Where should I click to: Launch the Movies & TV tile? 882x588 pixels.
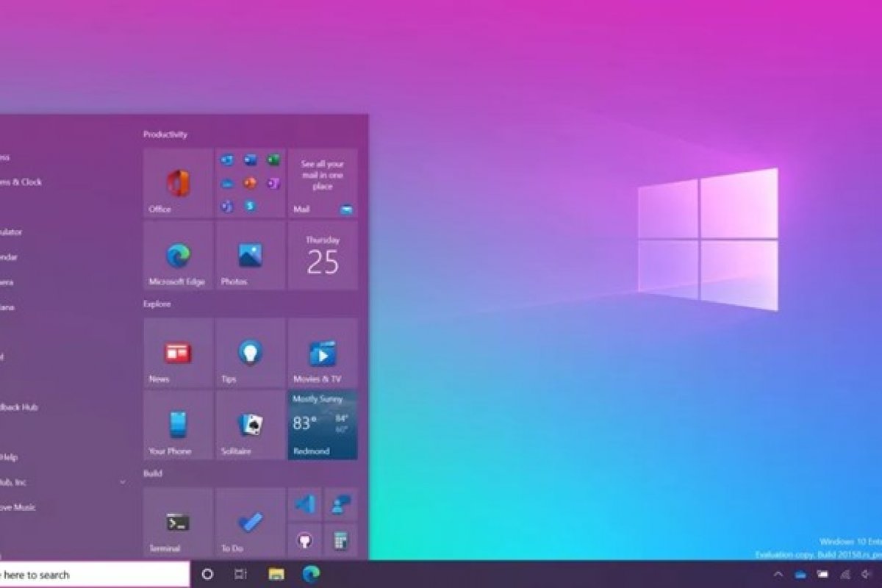pyautogui.click(x=323, y=353)
